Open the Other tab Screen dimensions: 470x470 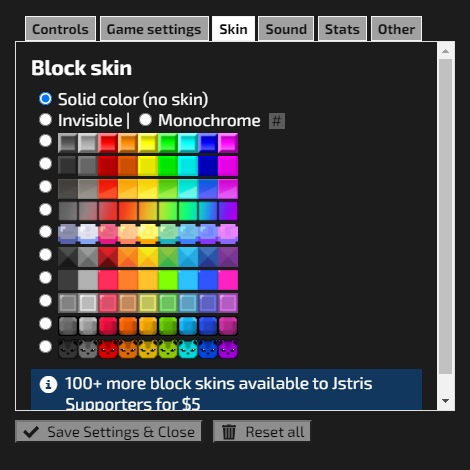click(x=396, y=29)
